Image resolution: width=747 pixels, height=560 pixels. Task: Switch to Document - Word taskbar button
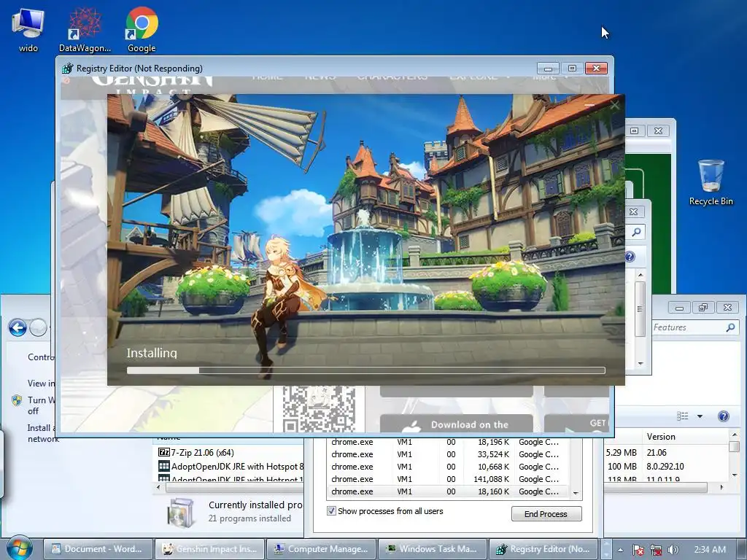(x=98, y=549)
